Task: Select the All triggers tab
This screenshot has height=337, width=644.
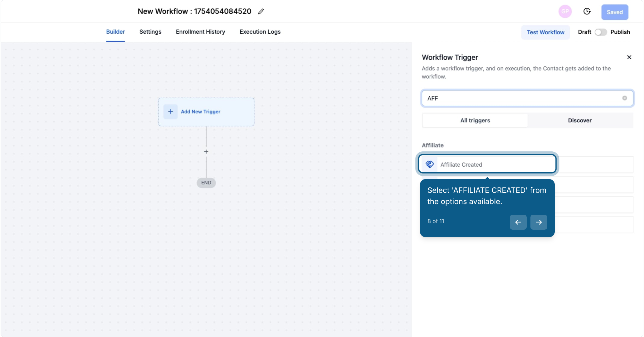Action: (475, 120)
